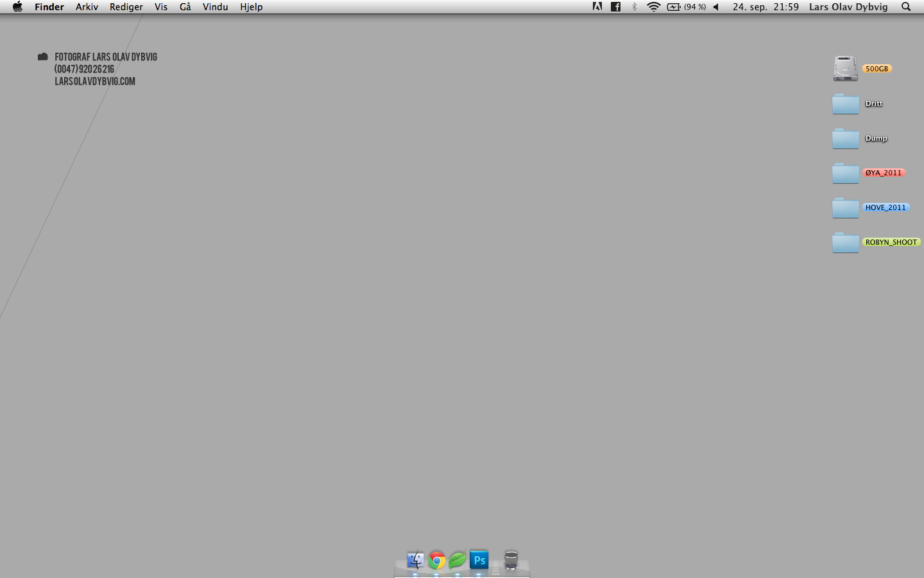Open the Apple menu

click(17, 7)
